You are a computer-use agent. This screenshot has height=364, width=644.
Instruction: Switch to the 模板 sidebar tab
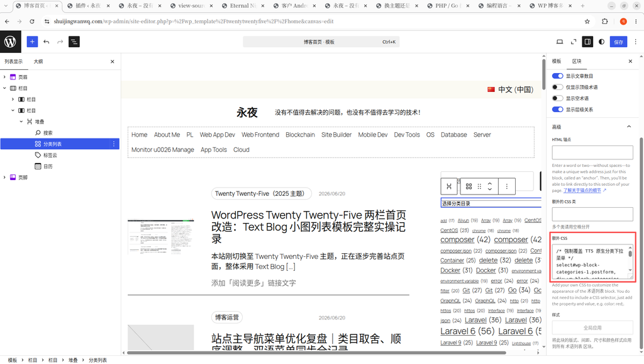557,61
